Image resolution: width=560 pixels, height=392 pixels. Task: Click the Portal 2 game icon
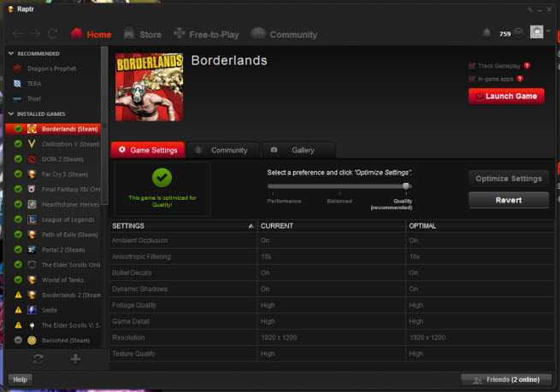[32, 249]
